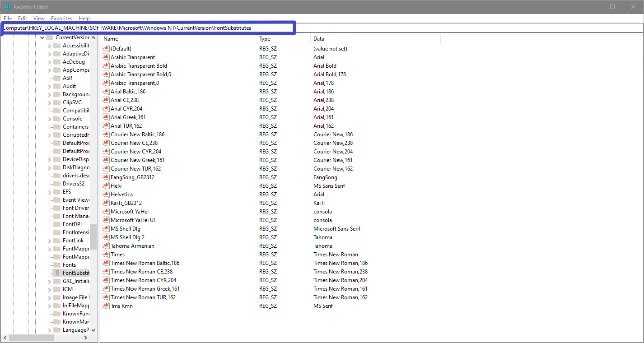Click the string icon next to Arial Baltic,186
Image resolution: width=644 pixels, height=343 pixels.
click(106, 91)
